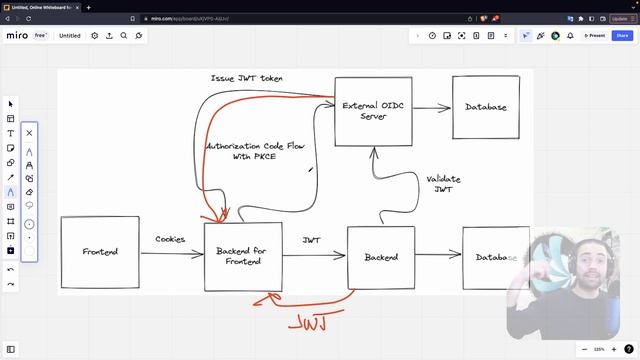The width and height of the screenshot is (640, 360).
Task: Zoom in with plus button
Action: point(614,349)
